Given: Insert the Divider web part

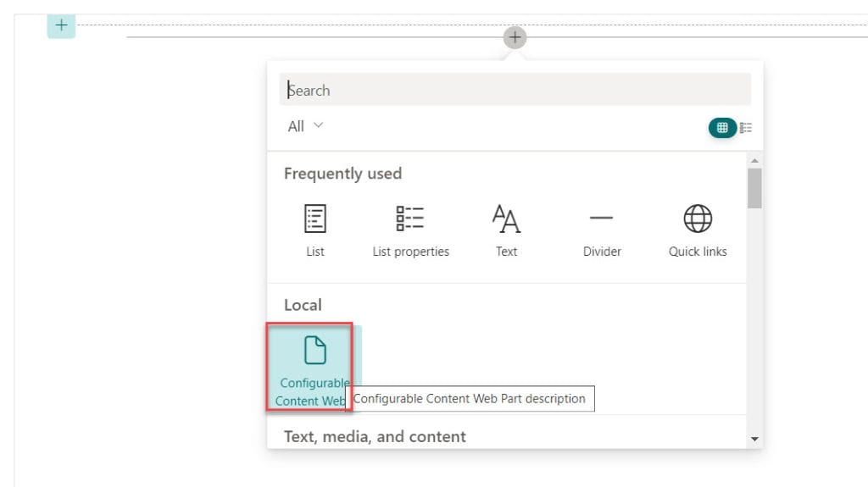Looking at the screenshot, I should [602, 230].
